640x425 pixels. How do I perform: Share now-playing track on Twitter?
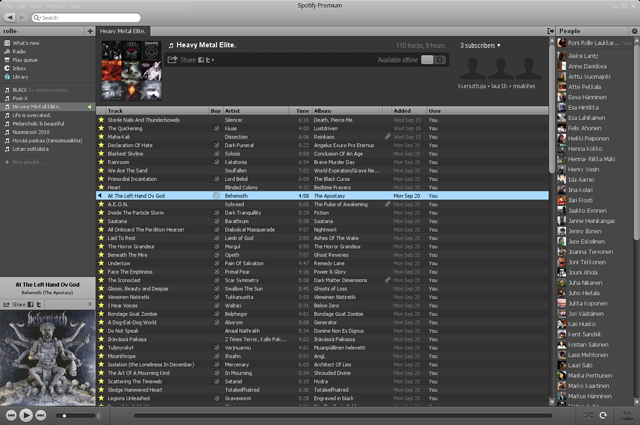coord(39,305)
